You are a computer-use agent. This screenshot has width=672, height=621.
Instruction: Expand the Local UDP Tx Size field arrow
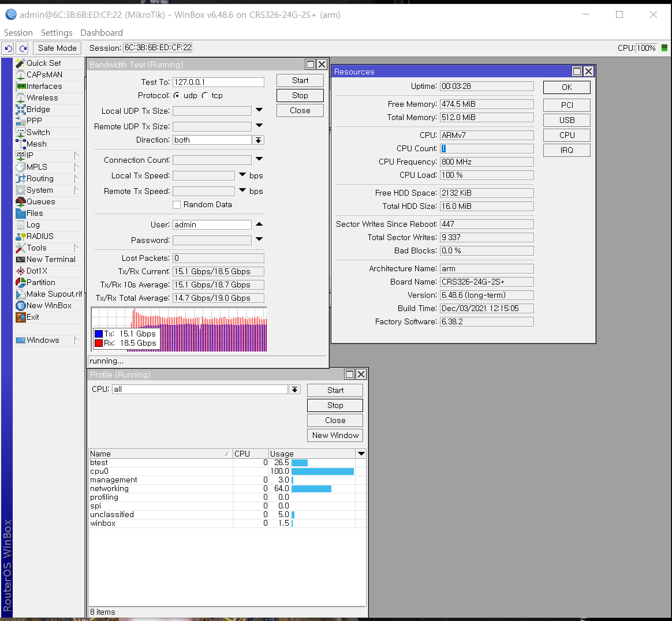click(259, 110)
